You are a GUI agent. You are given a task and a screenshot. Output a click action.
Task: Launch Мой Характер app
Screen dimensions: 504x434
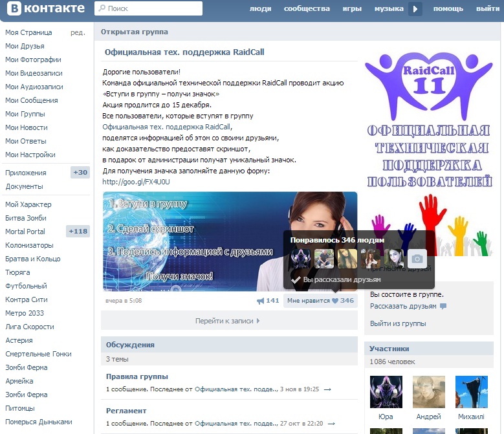[28, 204]
